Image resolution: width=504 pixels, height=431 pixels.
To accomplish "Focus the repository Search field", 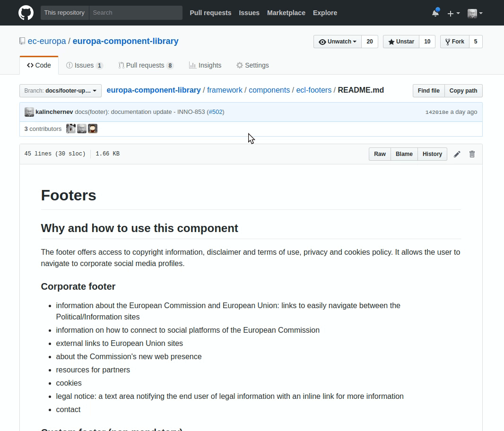I will [x=136, y=13].
